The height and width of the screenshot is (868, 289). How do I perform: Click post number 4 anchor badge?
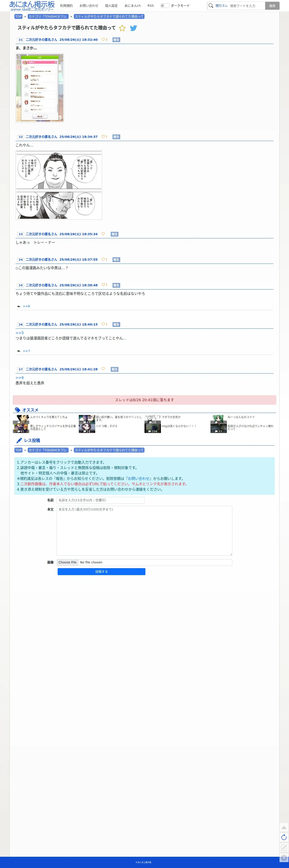[20, 260]
